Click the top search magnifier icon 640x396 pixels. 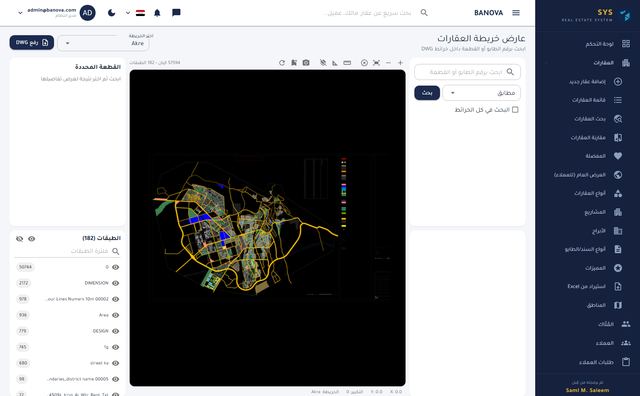click(424, 13)
